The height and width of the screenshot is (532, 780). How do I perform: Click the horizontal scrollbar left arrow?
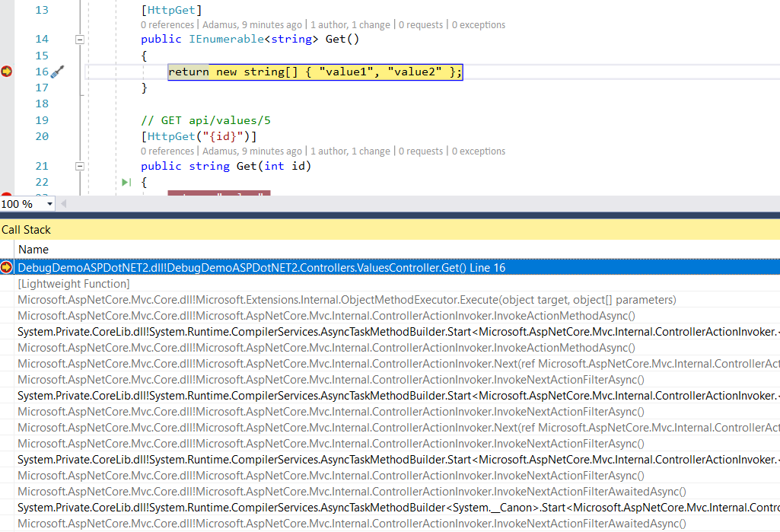pos(63,204)
